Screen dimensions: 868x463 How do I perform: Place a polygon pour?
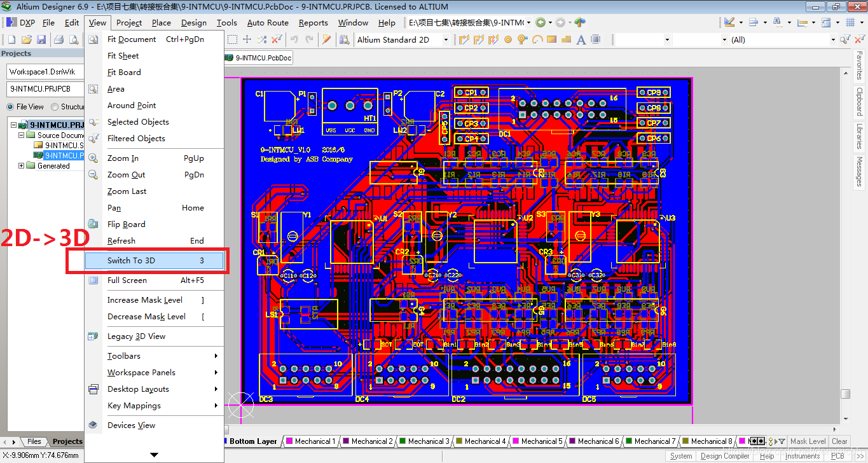(567, 39)
